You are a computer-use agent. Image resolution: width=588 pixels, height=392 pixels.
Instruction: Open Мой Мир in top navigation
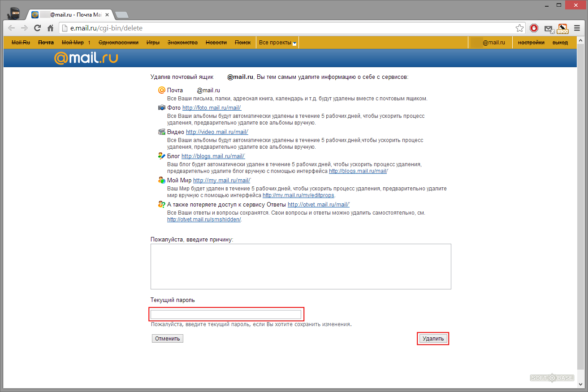point(73,43)
